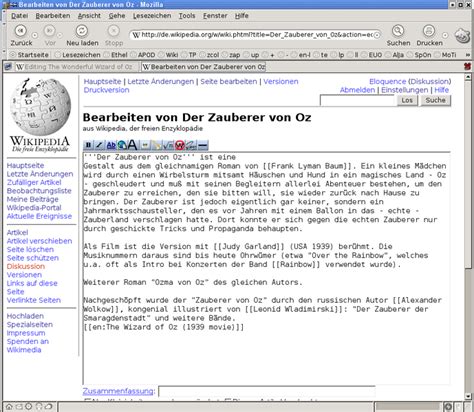
Task: Open Mail from status bar envelope icon
Action: [19, 407]
